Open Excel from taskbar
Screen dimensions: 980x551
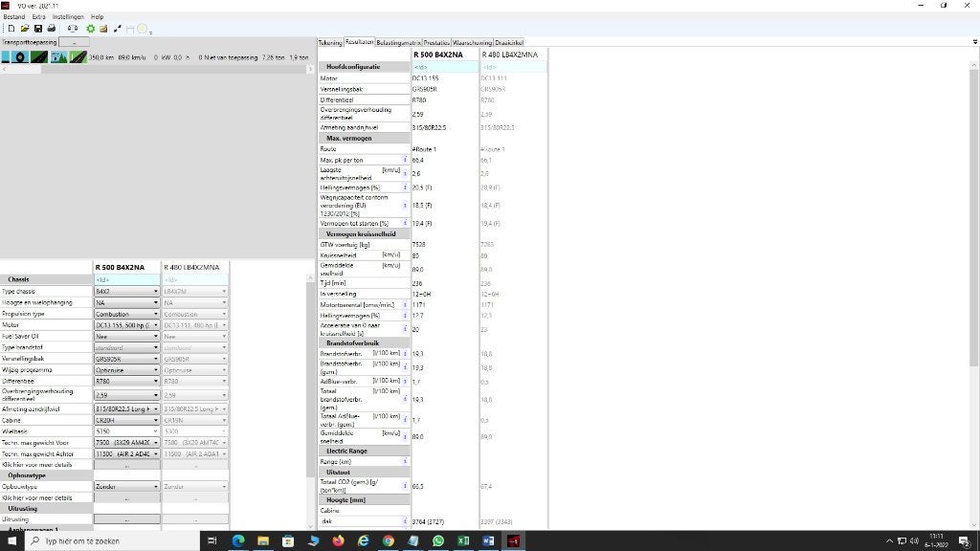click(463, 541)
